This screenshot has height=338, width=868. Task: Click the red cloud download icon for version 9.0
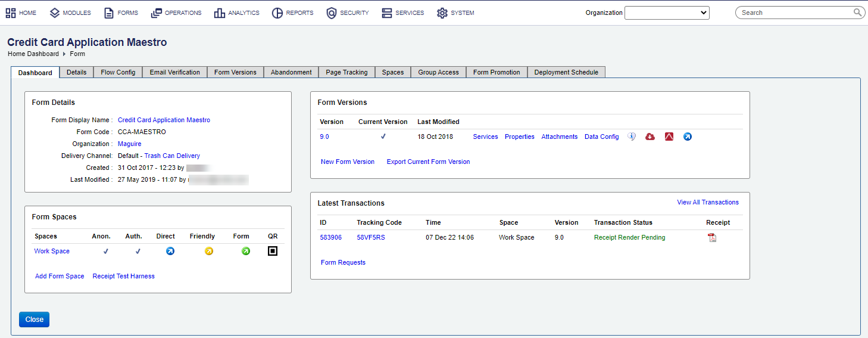pos(650,137)
